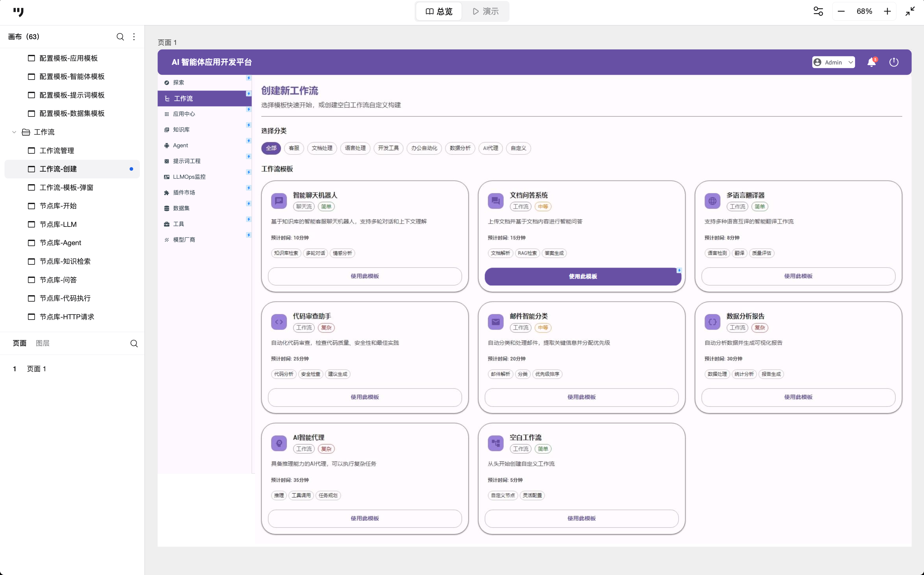Select the 全部 category chip
The height and width of the screenshot is (575, 924).
pos(271,148)
